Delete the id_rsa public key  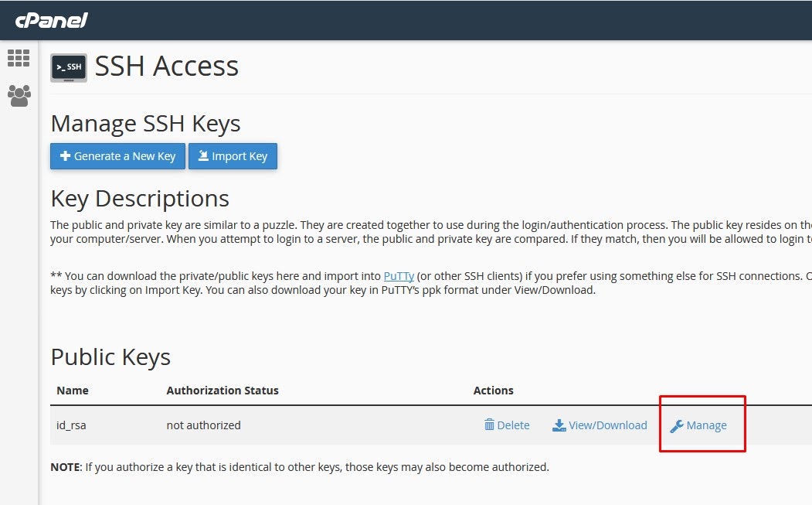pos(507,425)
